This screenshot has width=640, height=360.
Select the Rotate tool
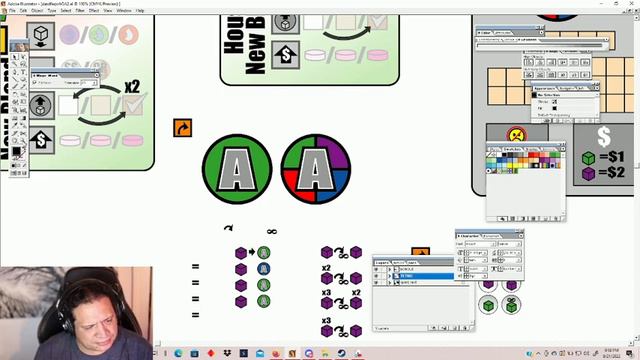[15, 94]
